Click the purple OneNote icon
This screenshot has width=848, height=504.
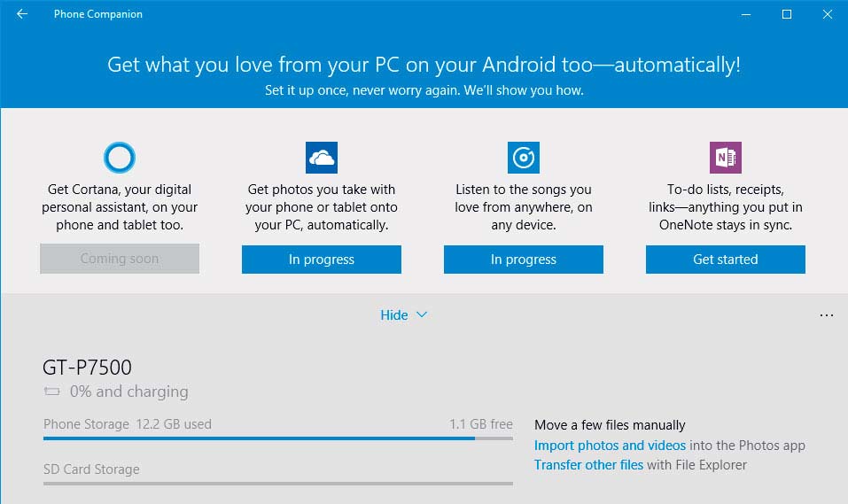[x=725, y=158]
